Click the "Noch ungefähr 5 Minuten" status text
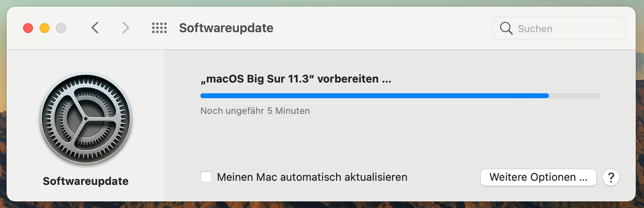The image size is (644, 208). tap(255, 111)
